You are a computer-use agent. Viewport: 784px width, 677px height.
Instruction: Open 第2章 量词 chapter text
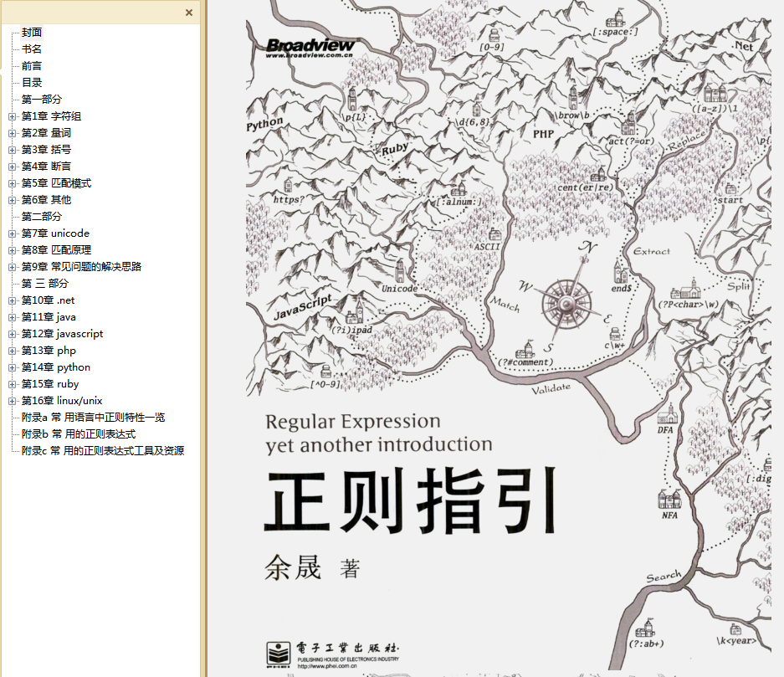(x=46, y=133)
